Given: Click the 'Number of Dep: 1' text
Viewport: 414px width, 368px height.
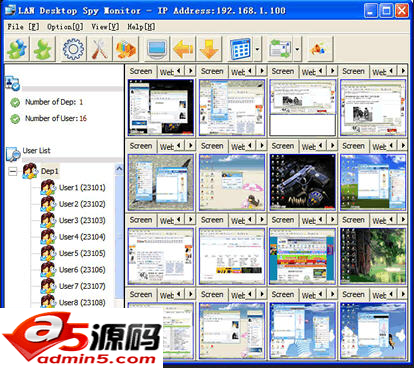Looking at the screenshot, I should click(54, 102).
